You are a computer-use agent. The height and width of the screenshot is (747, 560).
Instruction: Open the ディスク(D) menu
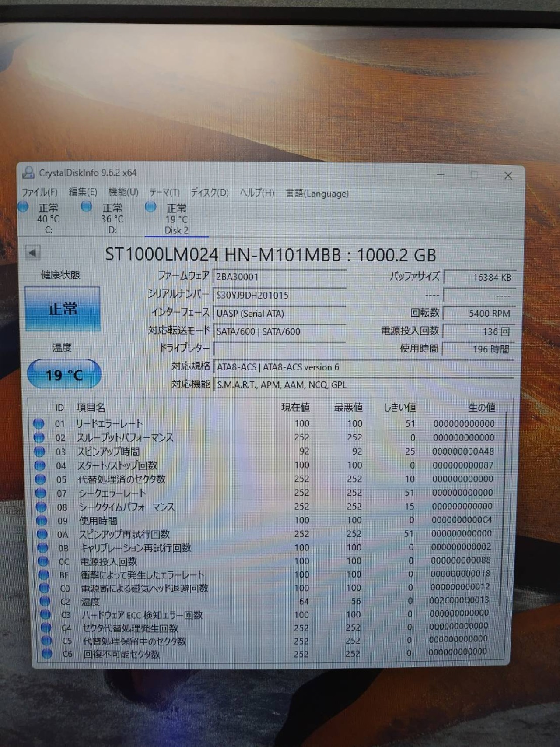210,193
